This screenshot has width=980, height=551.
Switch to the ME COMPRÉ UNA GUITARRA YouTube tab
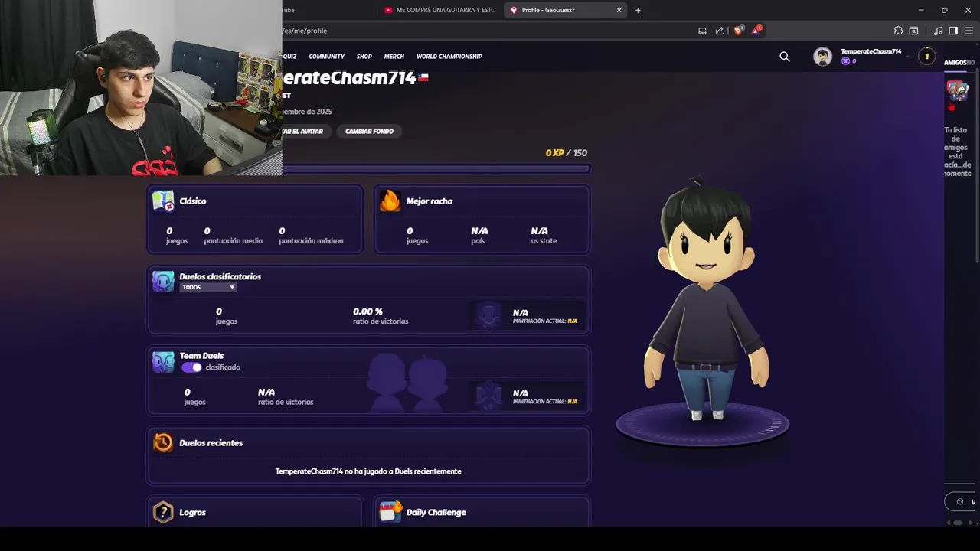click(x=440, y=10)
